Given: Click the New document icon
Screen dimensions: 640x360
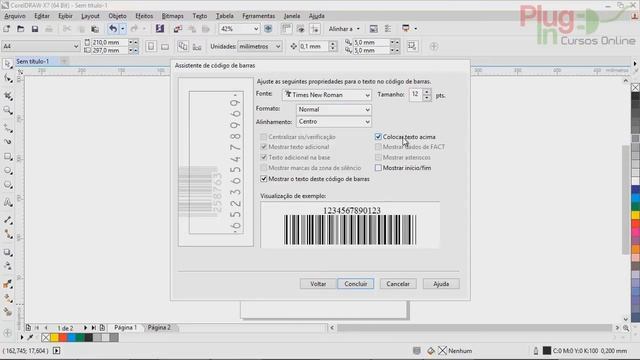Looking at the screenshot, I should tap(7, 29).
